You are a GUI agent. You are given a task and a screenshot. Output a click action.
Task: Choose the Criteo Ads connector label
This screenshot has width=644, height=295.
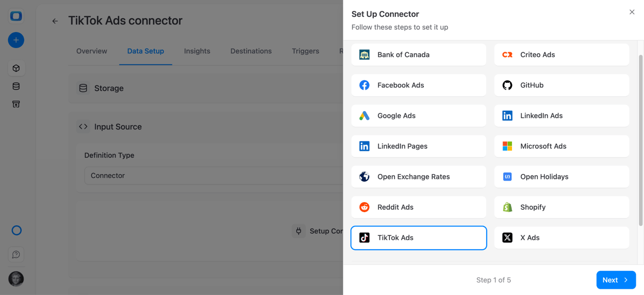tap(537, 55)
